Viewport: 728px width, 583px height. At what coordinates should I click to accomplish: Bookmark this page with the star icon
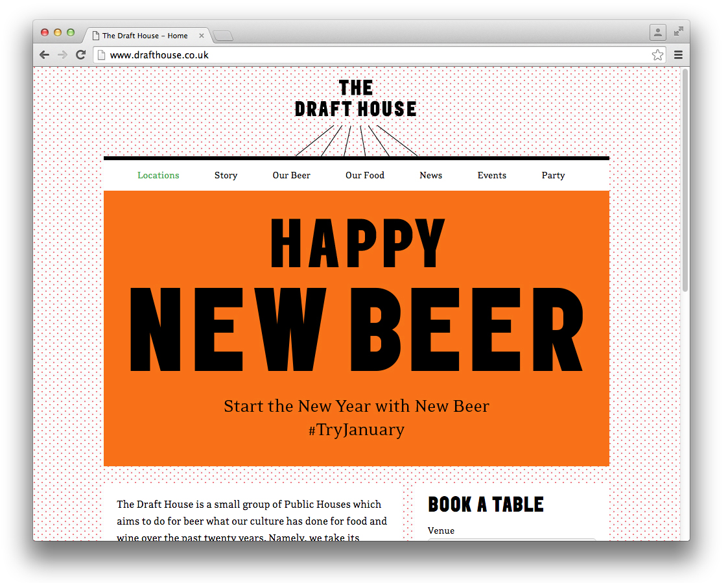pyautogui.click(x=657, y=55)
